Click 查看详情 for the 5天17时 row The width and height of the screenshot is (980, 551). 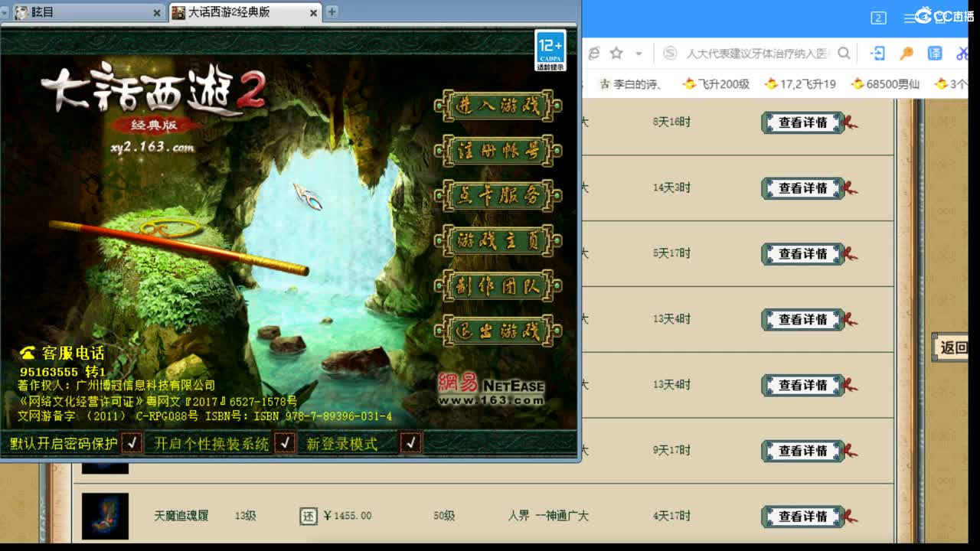[803, 254]
